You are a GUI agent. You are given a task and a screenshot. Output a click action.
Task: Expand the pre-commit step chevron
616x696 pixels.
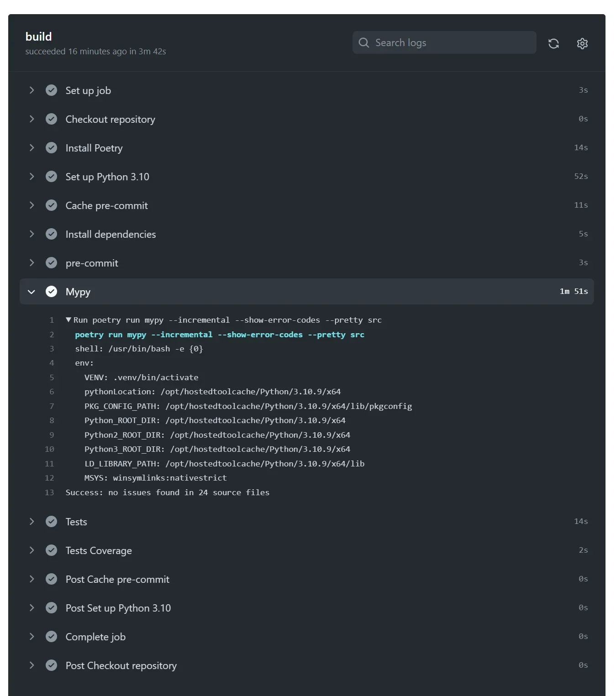[32, 263]
